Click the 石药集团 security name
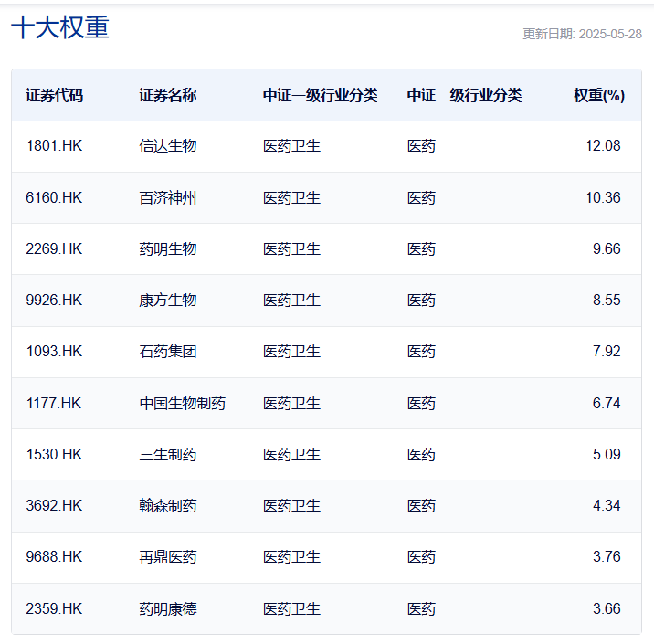Image resolution: width=654 pixels, height=644 pixels. pyautogui.click(x=168, y=352)
